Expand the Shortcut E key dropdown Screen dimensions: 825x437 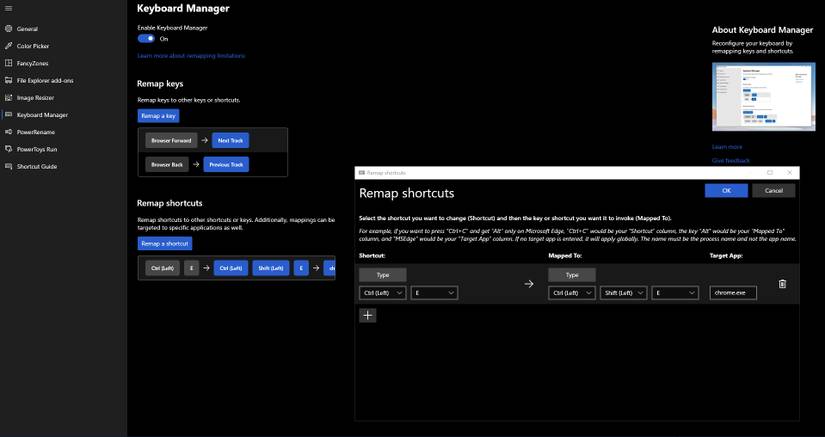click(434, 293)
